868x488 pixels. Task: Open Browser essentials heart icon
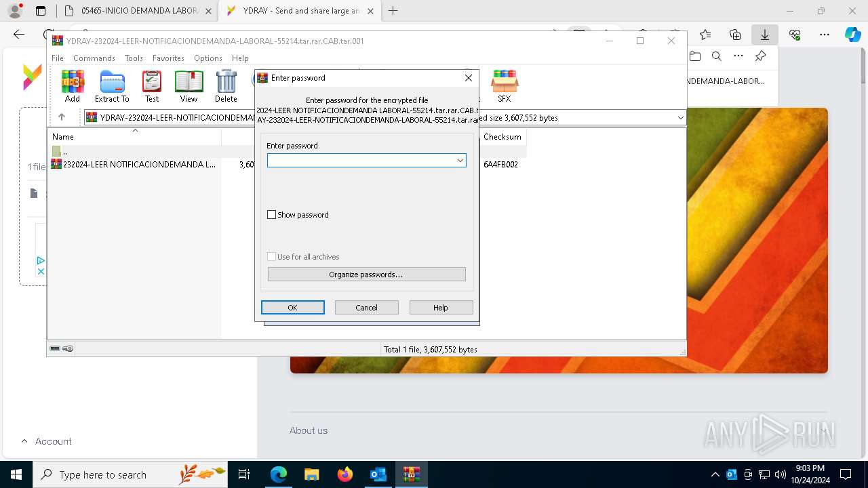795,35
